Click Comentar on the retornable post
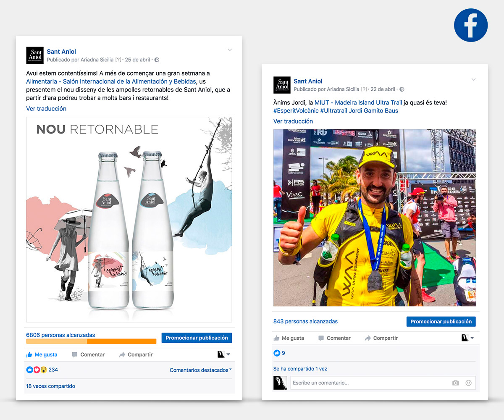This screenshot has height=420, width=504. click(88, 354)
